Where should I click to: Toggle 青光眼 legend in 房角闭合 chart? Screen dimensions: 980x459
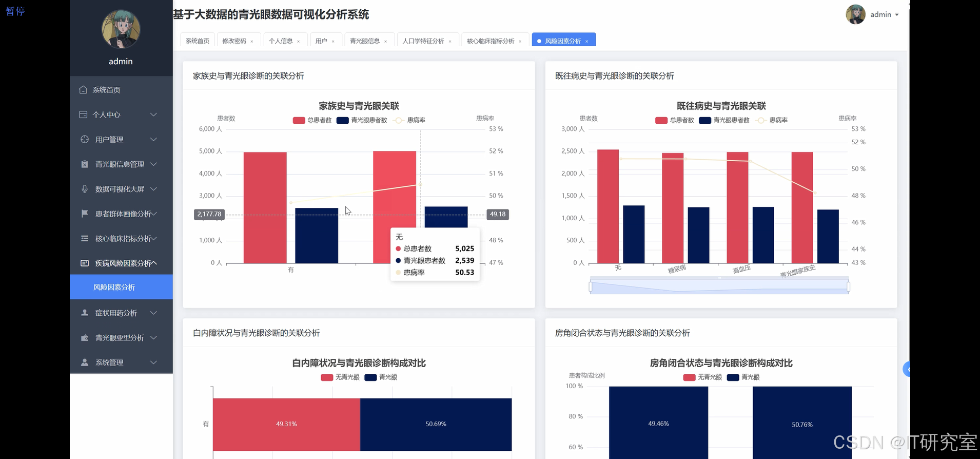743,377
